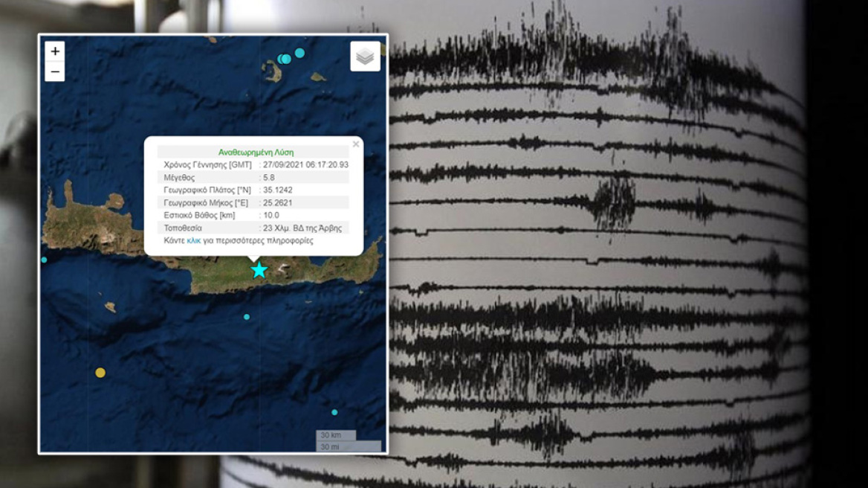Click the overlapping cyan markers beside Santorini
This screenshot has height=488, width=868.
(284, 59)
